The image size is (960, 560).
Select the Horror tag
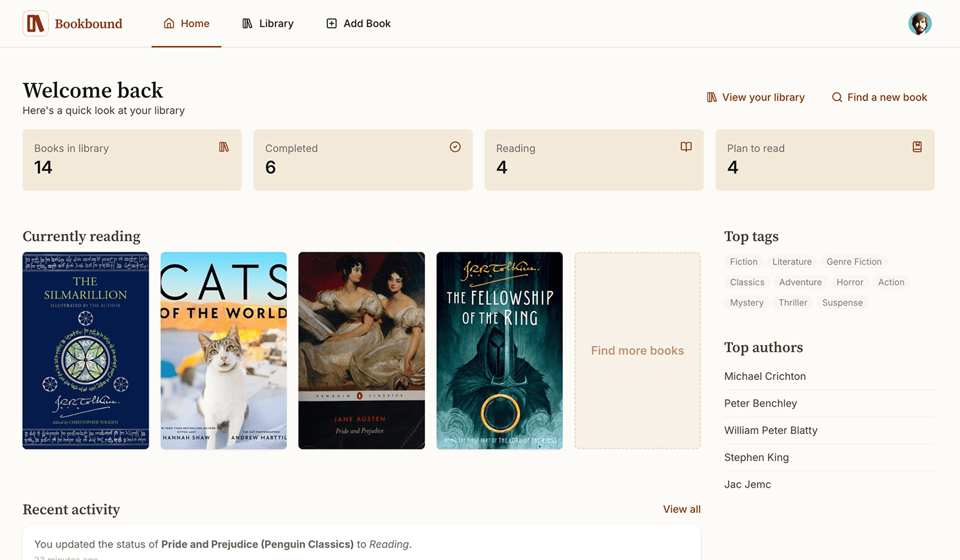850,282
